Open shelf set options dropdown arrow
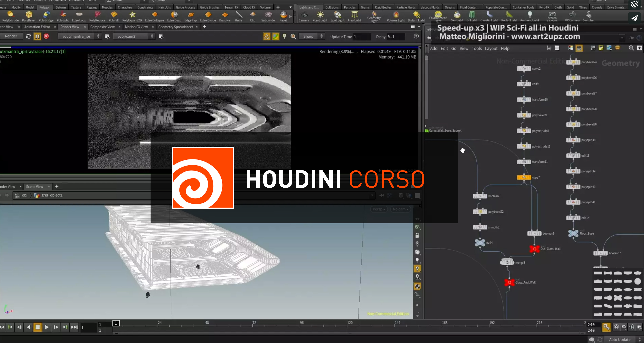 tap(291, 7)
